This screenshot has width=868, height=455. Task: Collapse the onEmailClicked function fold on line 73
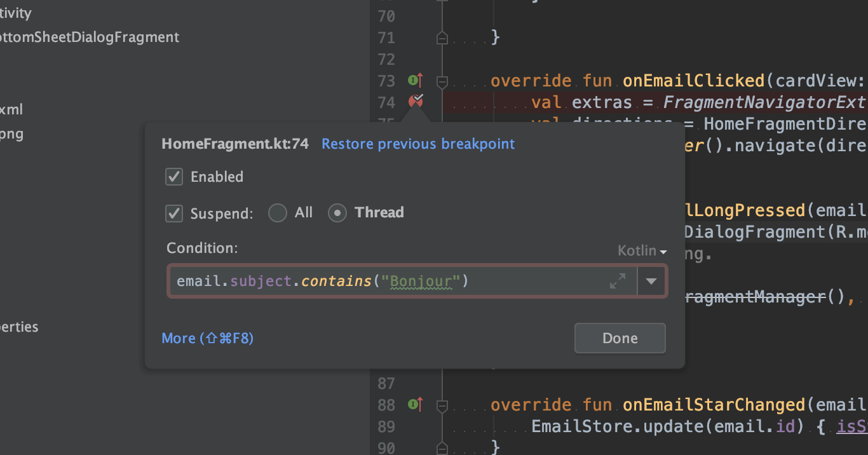pos(442,81)
